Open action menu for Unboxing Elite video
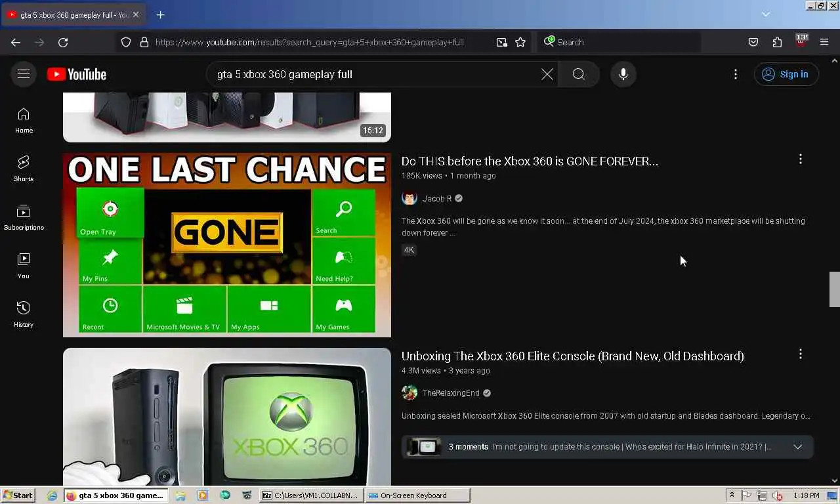The image size is (840, 504). click(800, 354)
